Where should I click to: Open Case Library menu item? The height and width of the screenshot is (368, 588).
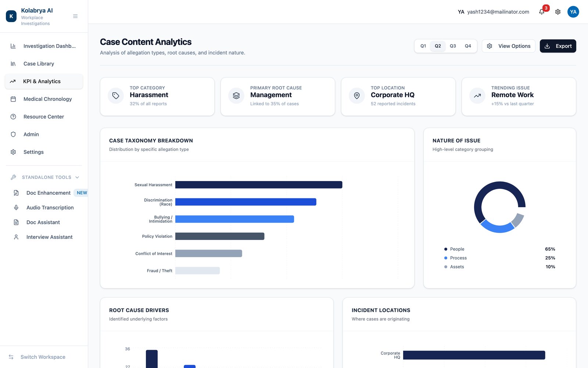[44, 64]
